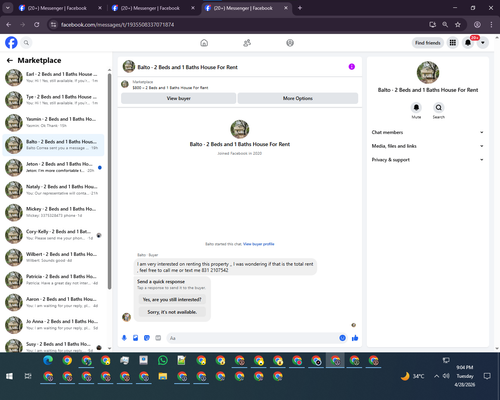The height and width of the screenshot is (400, 500).
Task: Open the Chrome profile icon
Action: (477, 25)
